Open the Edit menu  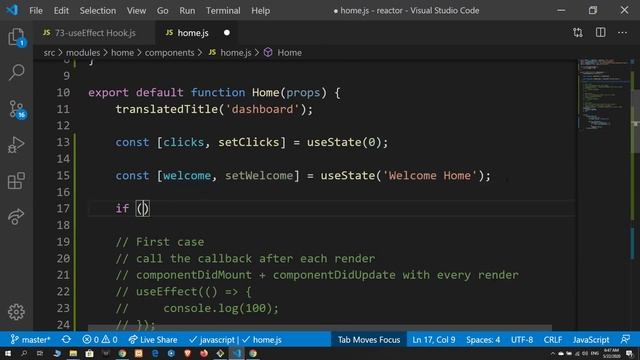[61, 11]
